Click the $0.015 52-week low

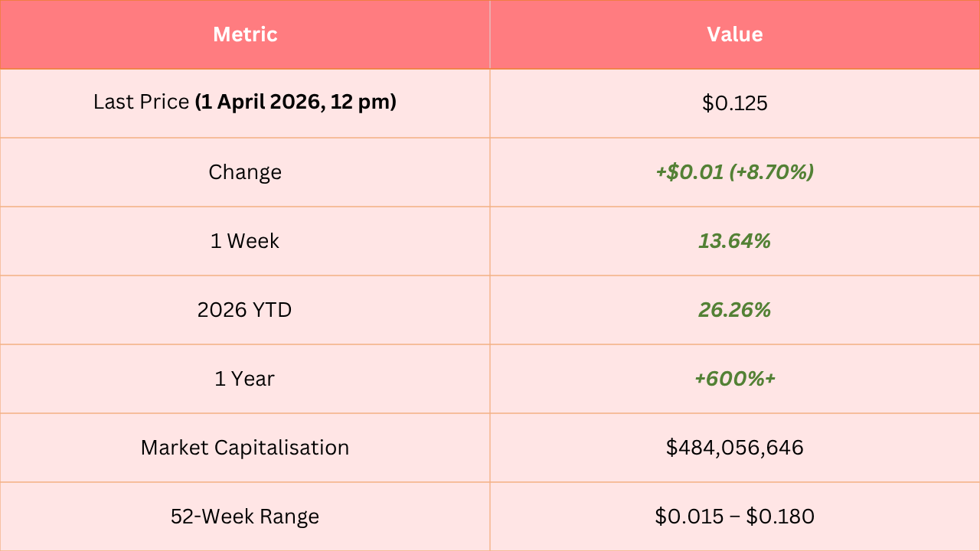[x=689, y=517]
